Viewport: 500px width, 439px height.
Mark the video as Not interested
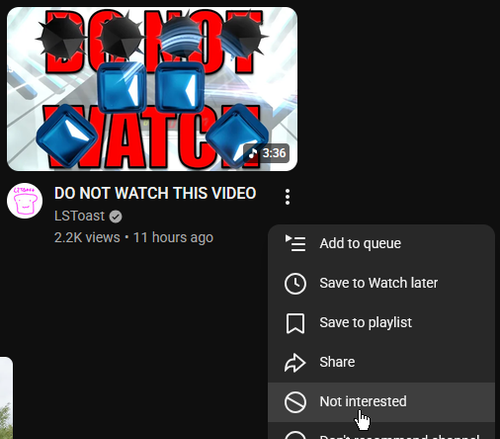(x=381, y=402)
